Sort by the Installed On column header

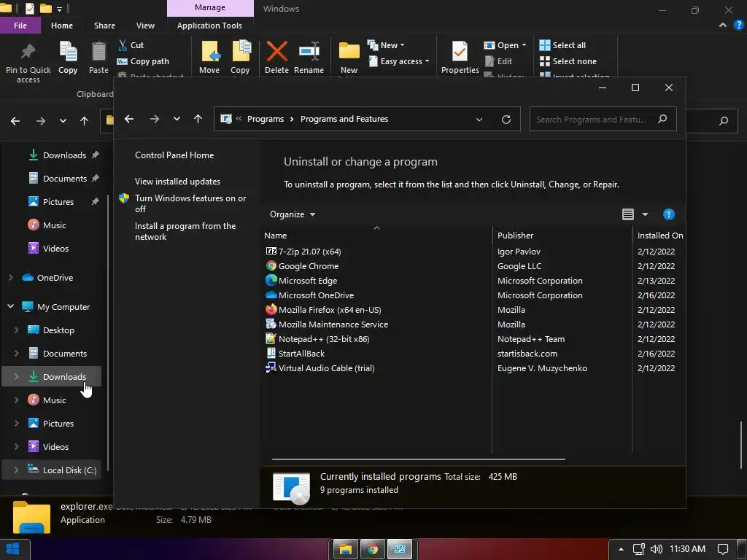[x=659, y=236]
